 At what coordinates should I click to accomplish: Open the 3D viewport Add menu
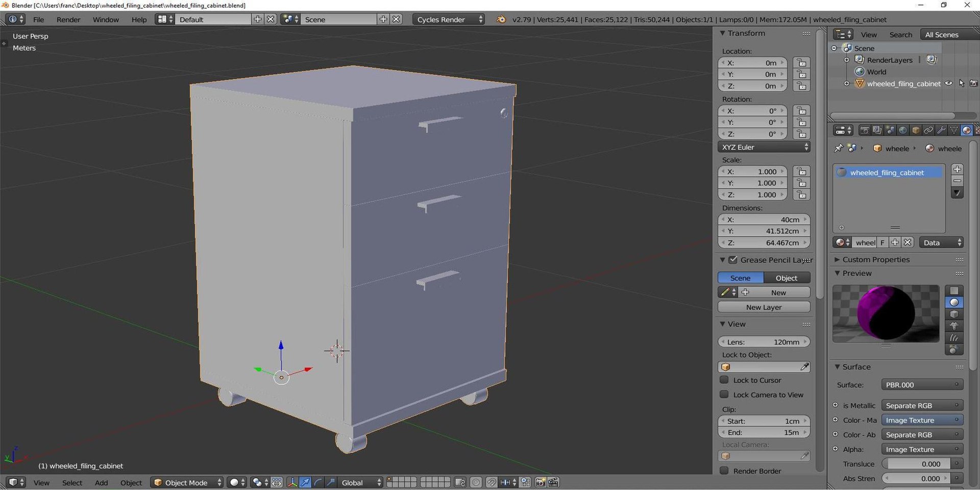(x=101, y=482)
